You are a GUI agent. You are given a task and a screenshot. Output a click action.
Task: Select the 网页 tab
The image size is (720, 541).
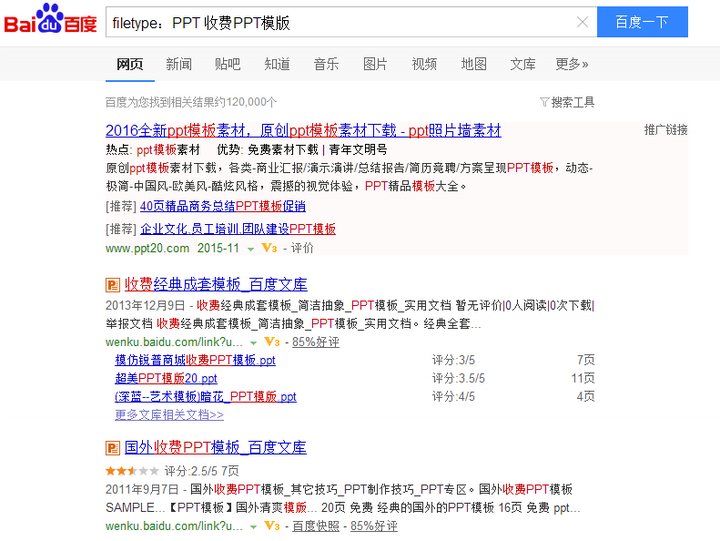(129, 64)
